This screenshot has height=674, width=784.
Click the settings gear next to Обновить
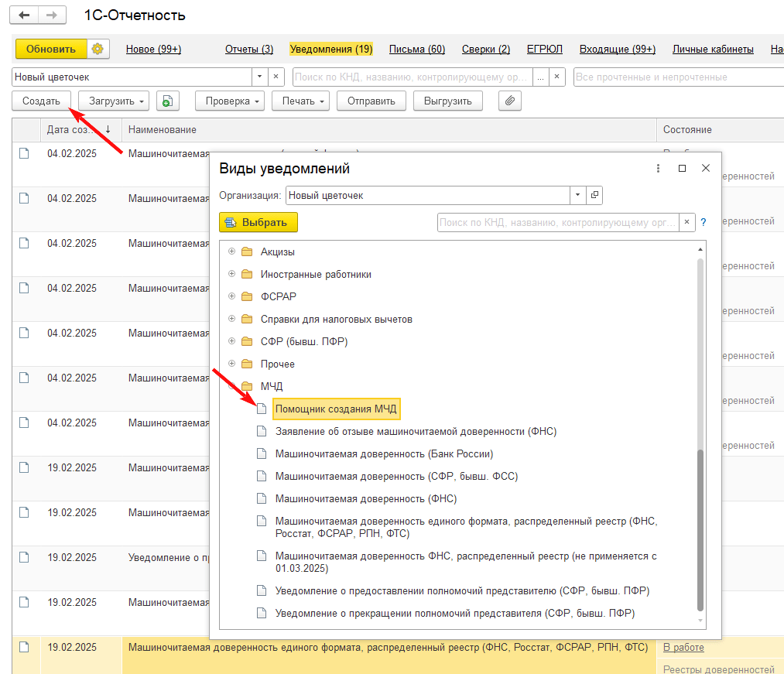[98, 49]
